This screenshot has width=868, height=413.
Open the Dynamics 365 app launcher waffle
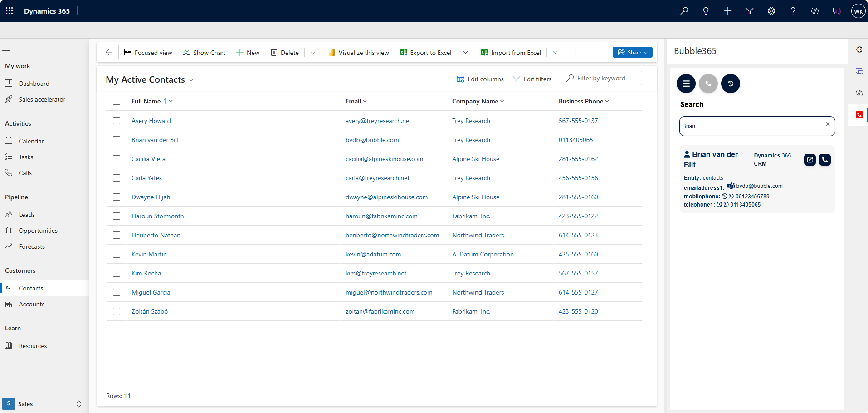pyautogui.click(x=10, y=11)
